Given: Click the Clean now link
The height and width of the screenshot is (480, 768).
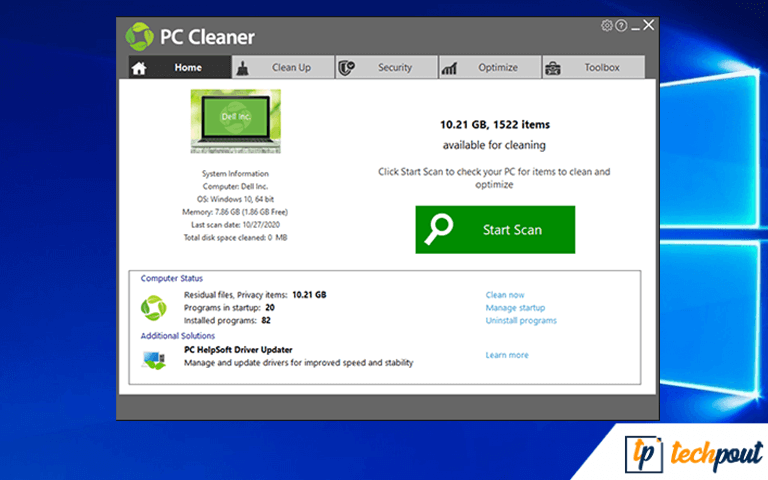Looking at the screenshot, I should click(504, 295).
